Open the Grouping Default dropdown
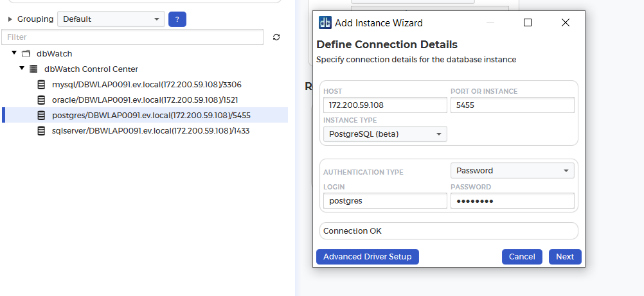 click(x=111, y=19)
